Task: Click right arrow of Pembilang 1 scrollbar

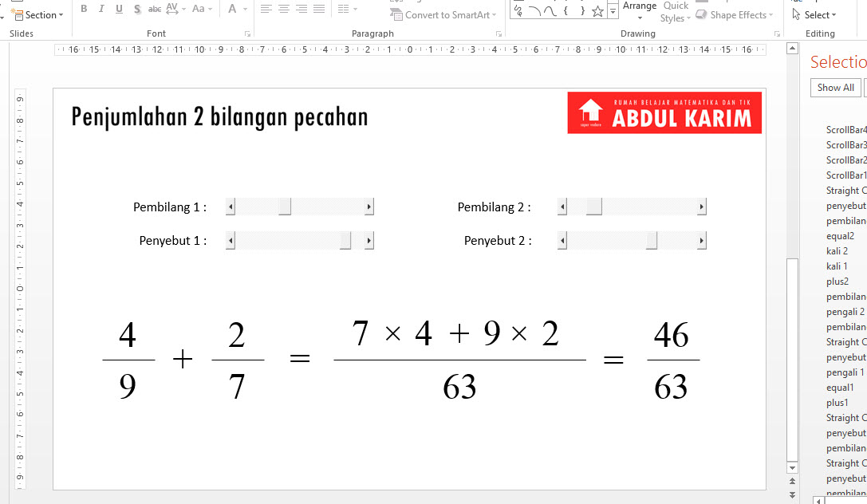Action: tap(368, 207)
